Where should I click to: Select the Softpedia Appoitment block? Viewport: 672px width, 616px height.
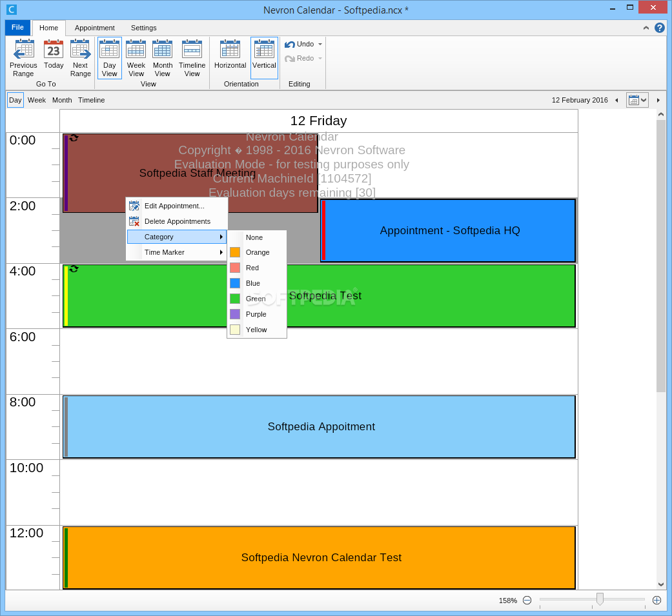(x=319, y=426)
